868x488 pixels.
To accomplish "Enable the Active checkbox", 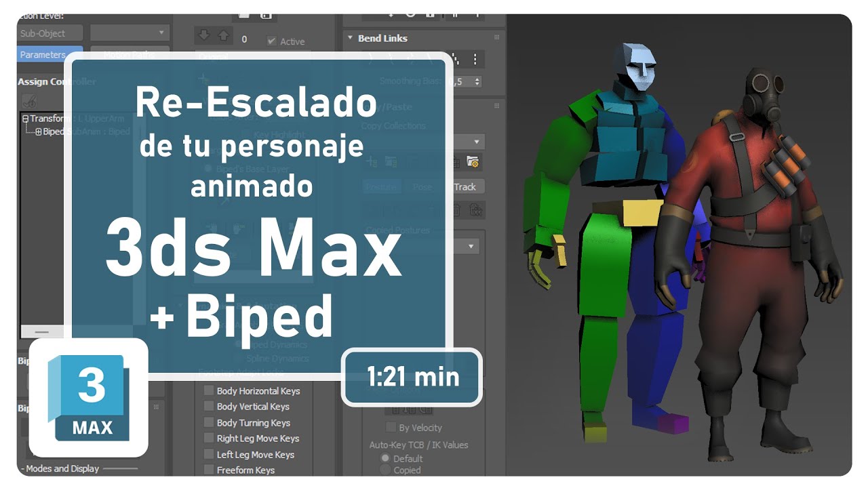I will 272,41.
